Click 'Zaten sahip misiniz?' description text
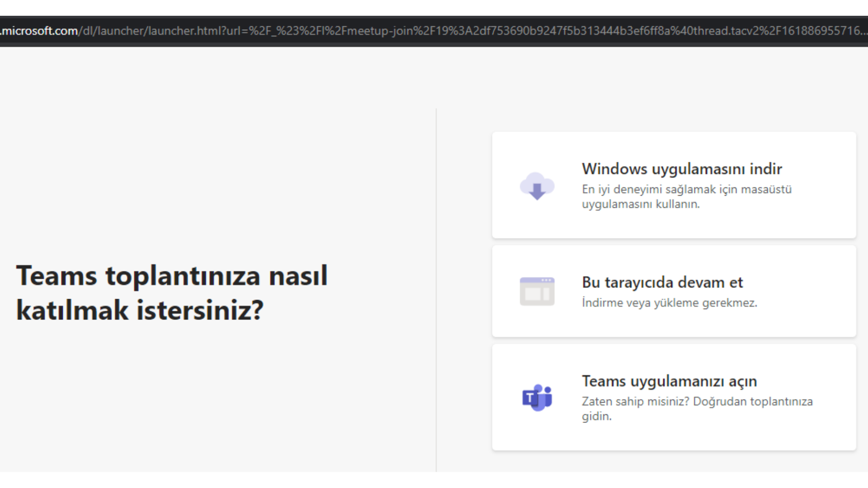Image resolution: width=868 pixels, height=488 pixels. pos(697,408)
